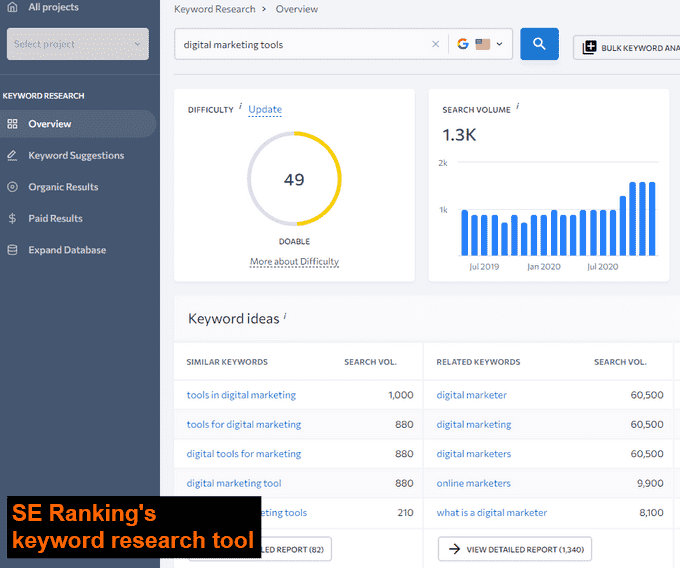The image size is (680, 568).
Task: Click the Update difficulty link
Action: (265, 109)
